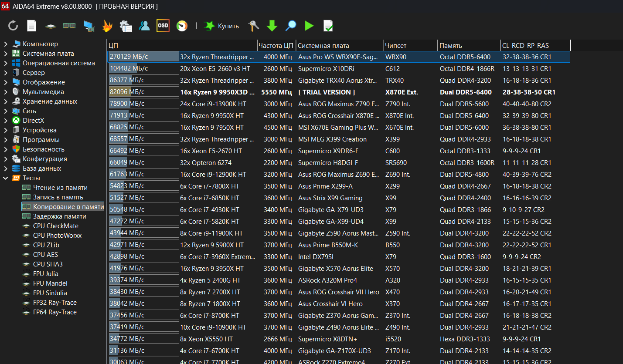The width and height of the screenshot is (623, 364).
Task: Open the CPU SHA3 test
Action: 48,264
